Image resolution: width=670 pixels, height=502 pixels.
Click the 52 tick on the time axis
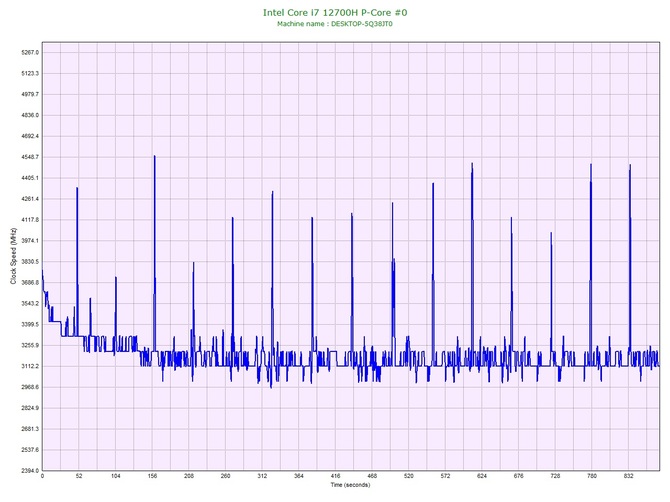pos(79,476)
